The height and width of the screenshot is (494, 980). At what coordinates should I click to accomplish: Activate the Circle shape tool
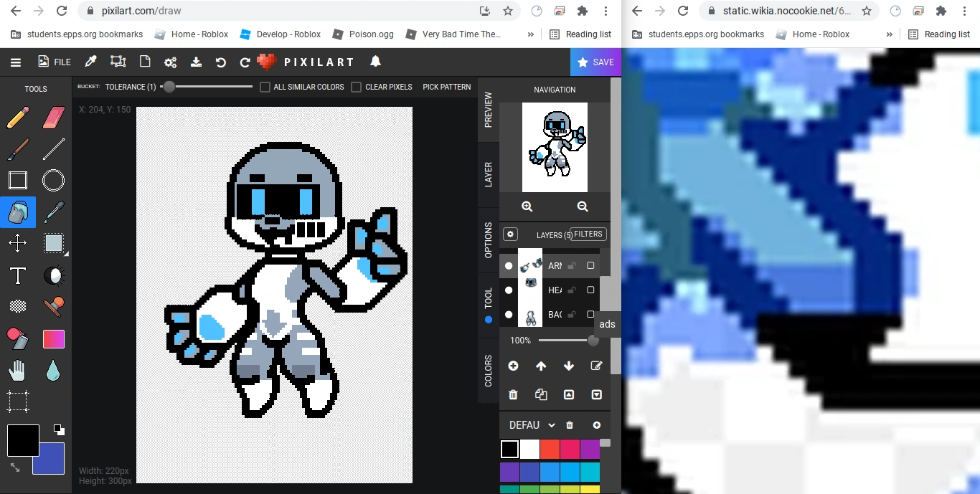54,180
